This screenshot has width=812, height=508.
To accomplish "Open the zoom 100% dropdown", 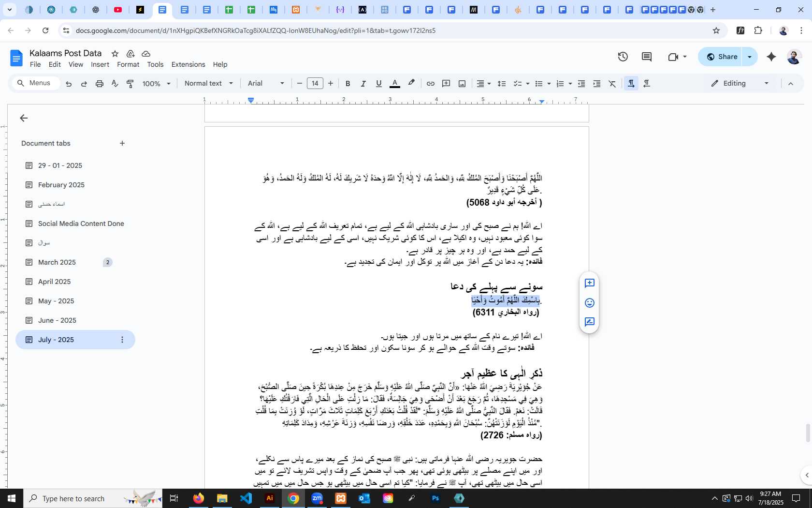I will (157, 84).
